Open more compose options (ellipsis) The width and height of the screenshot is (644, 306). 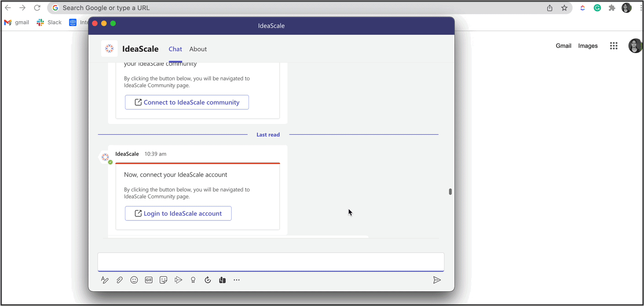pyautogui.click(x=237, y=280)
